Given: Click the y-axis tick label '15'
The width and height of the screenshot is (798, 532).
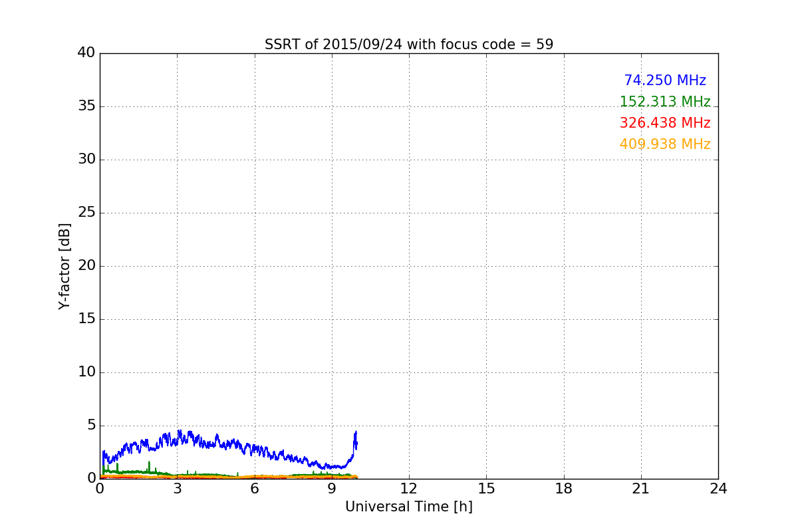Looking at the screenshot, I should [x=86, y=319].
